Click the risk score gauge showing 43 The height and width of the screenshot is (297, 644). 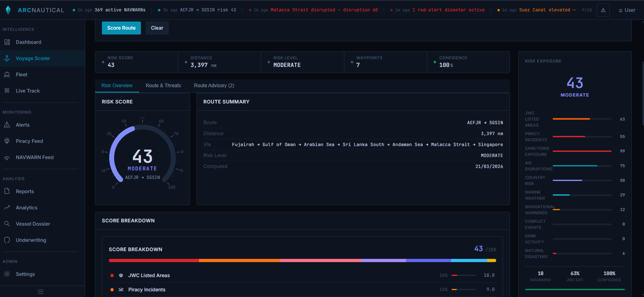click(143, 154)
